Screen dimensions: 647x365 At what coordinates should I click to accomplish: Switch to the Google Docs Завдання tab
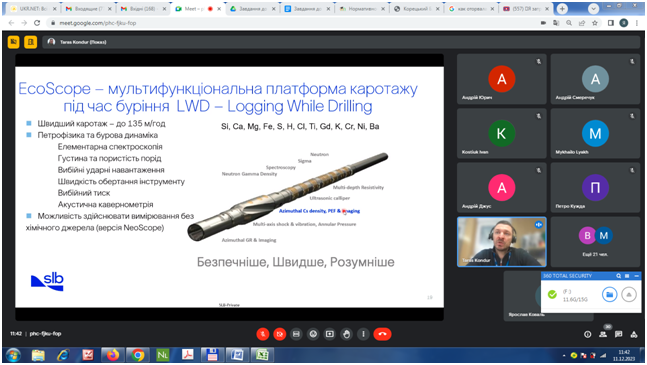pos(307,9)
